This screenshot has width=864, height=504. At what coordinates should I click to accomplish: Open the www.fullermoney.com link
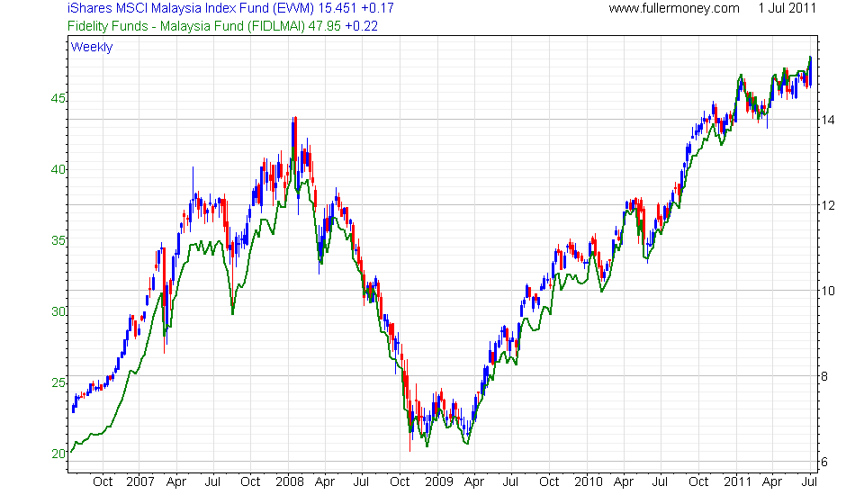(674, 9)
